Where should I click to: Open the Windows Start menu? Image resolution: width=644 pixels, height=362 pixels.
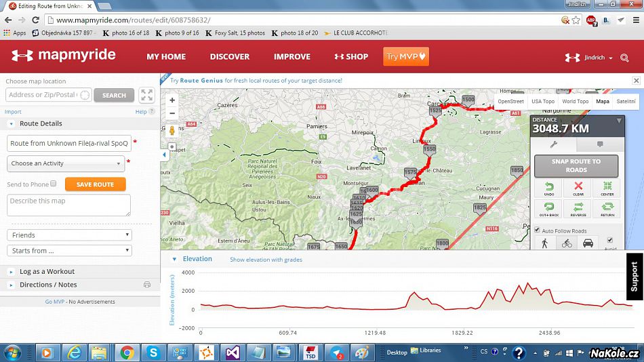pyautogui.click(x=12, y=353)
